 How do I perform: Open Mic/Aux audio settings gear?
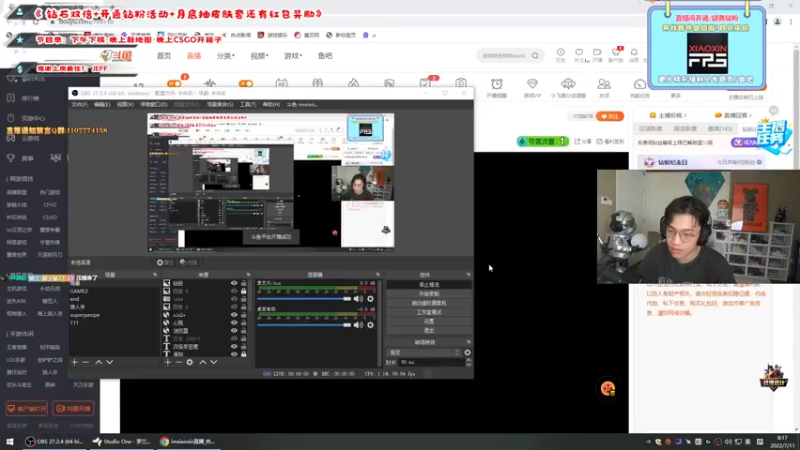(370, 298)
